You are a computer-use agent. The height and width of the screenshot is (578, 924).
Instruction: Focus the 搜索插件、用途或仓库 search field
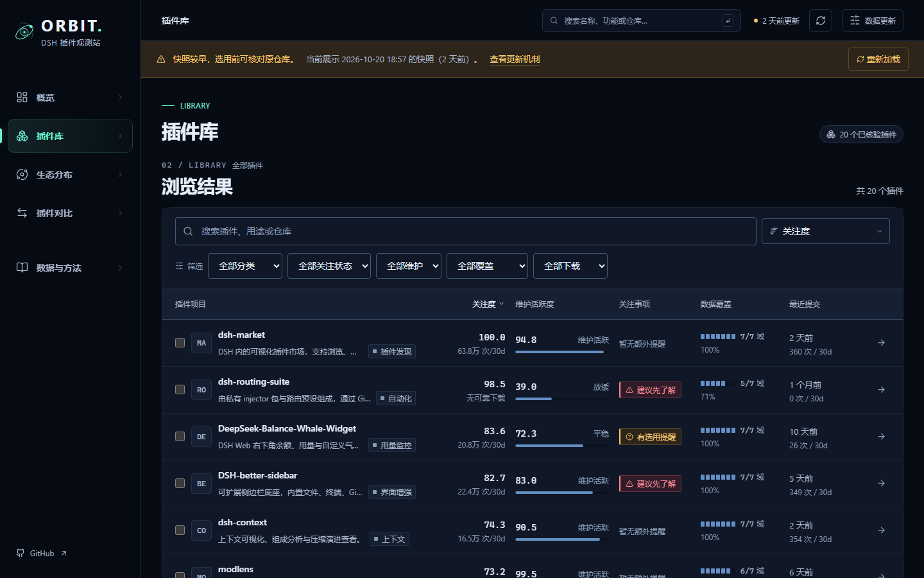tap(466, 231)
